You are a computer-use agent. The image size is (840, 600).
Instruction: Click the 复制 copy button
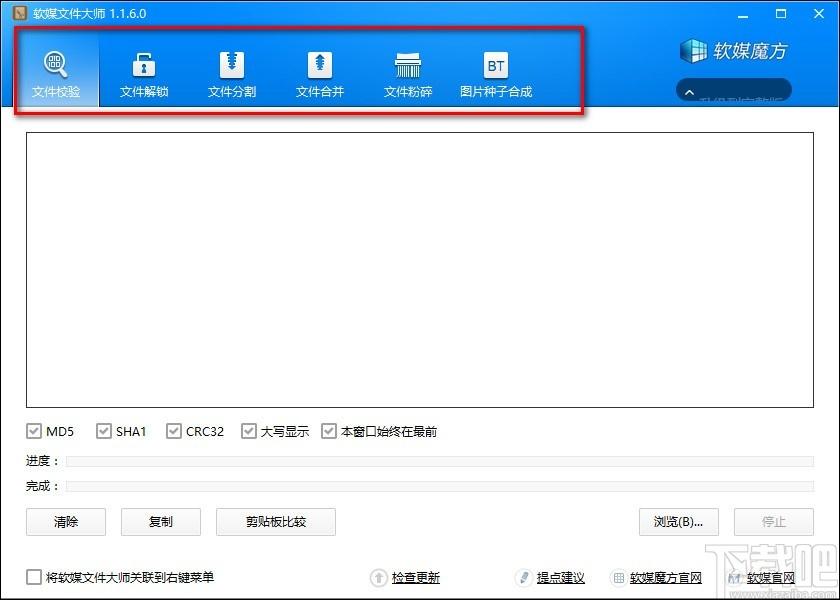pyautogui.click(x=161, y=522)
